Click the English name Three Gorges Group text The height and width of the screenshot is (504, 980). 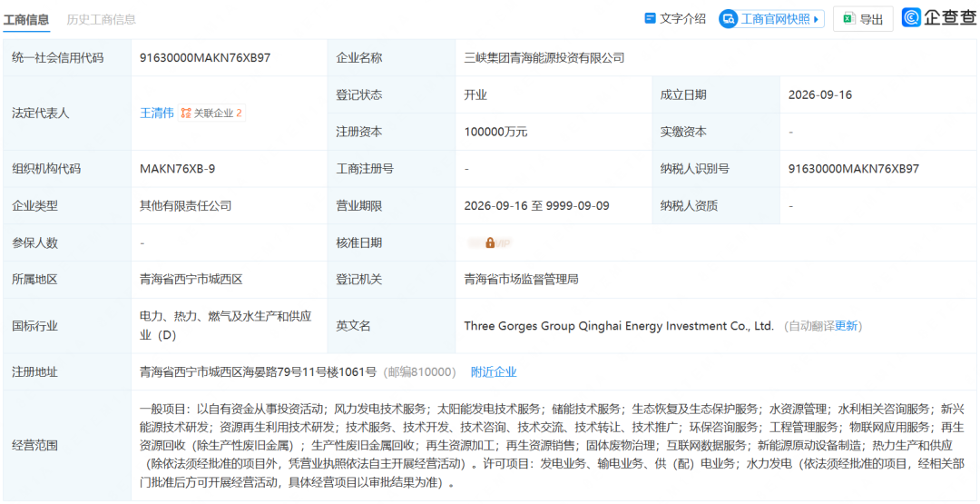[619, 326]
